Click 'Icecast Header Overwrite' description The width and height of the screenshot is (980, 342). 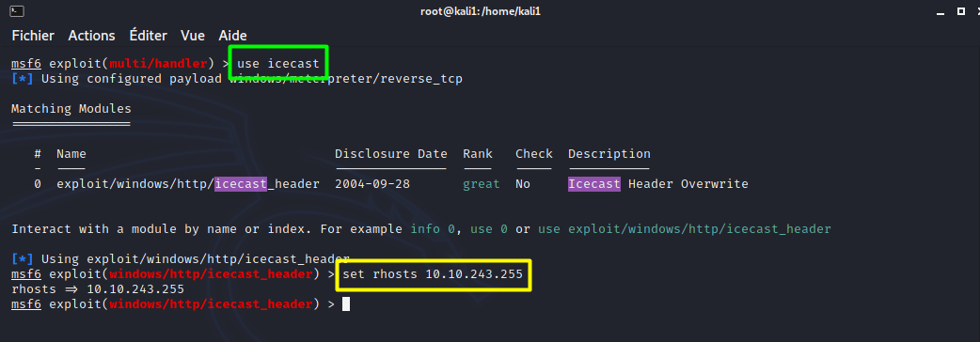[658, 184]
